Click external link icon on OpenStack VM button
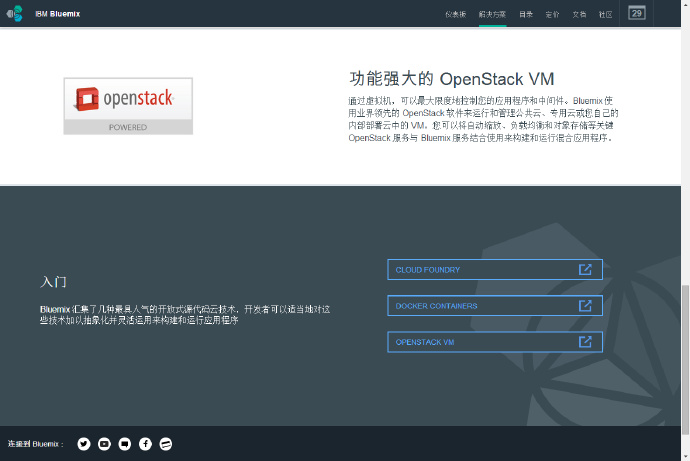 585,341
